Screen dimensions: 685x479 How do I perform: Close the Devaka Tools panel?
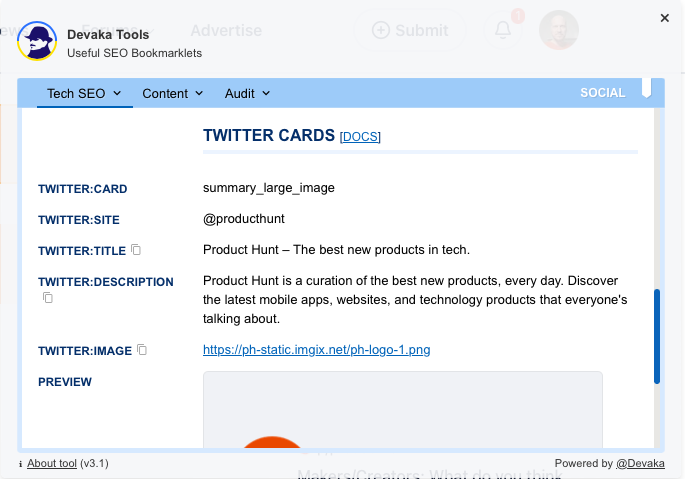[x=664, y=18]
